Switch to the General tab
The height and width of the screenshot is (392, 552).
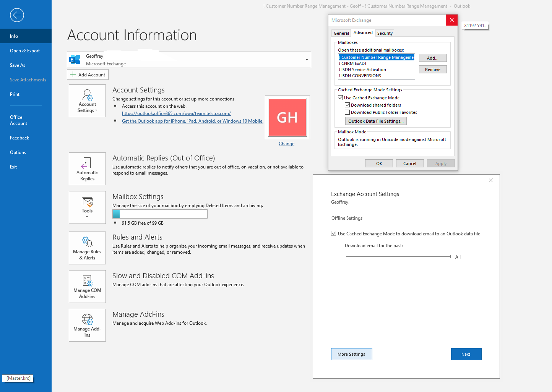pos(341,33)
